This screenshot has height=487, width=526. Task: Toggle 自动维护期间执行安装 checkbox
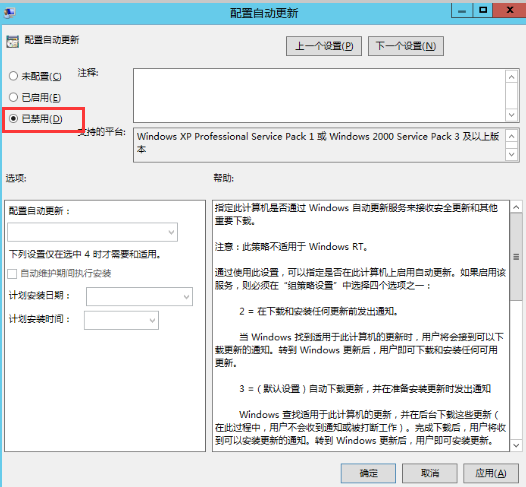12,274
